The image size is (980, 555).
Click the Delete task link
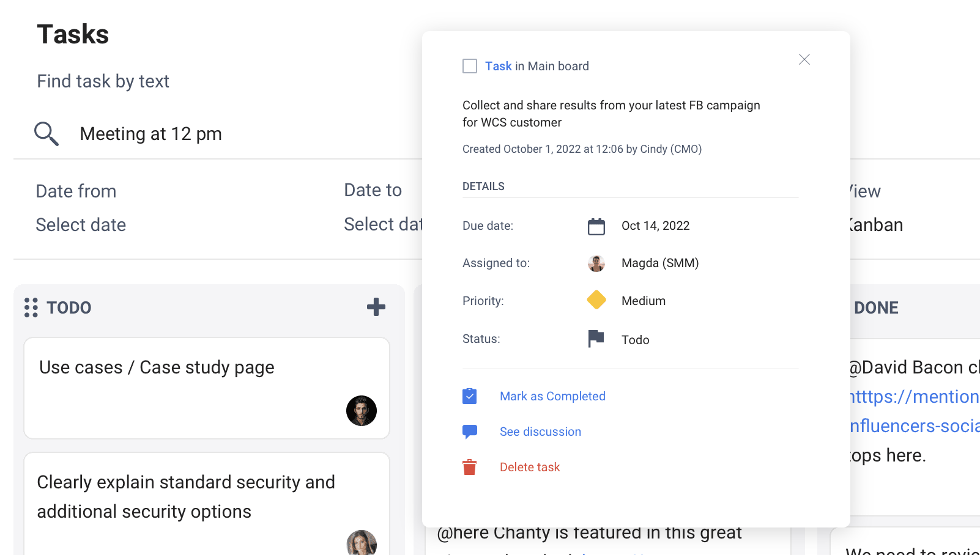(530, 467)
